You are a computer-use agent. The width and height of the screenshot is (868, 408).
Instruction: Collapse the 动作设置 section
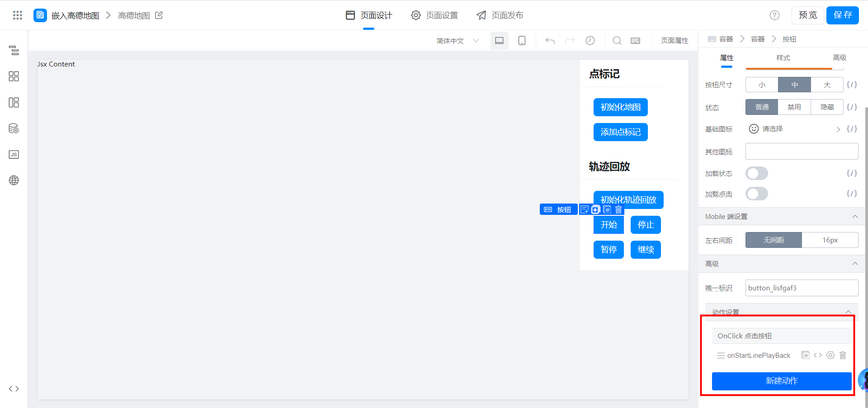click(848, 312)
